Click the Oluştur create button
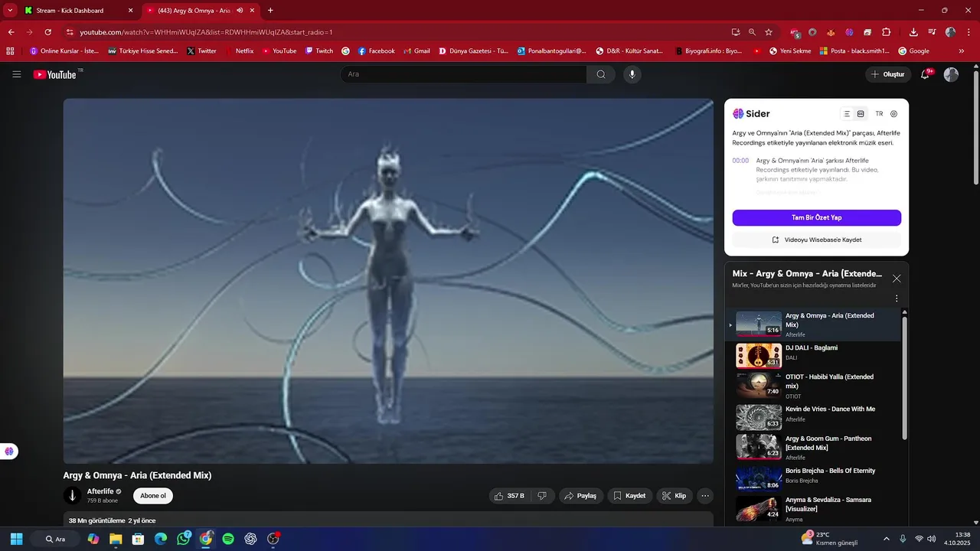Image resolution: width=980 pixels, height=551 pixels. click(888, 74)
